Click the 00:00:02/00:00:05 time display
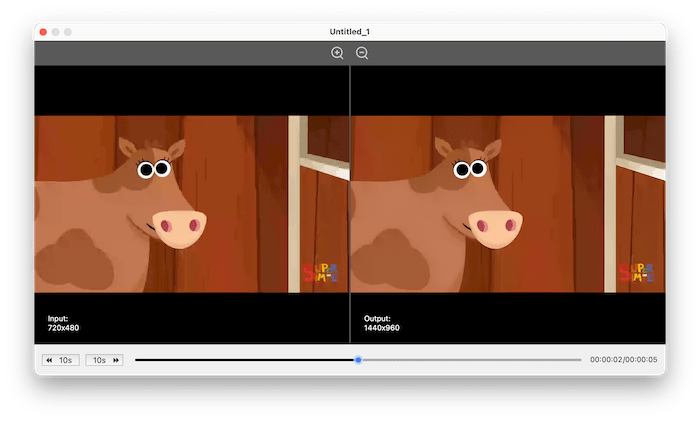 pyautogui.click(x=624, y=360)
